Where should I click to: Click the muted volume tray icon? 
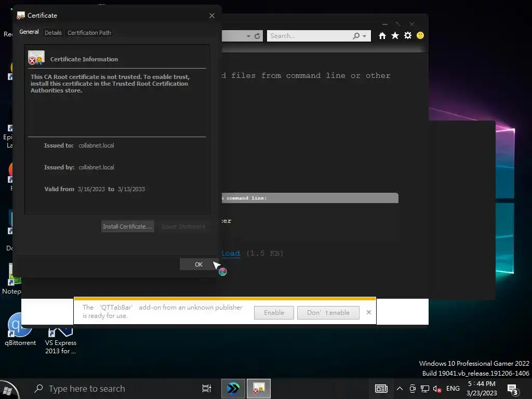click(x=437, y=389)
